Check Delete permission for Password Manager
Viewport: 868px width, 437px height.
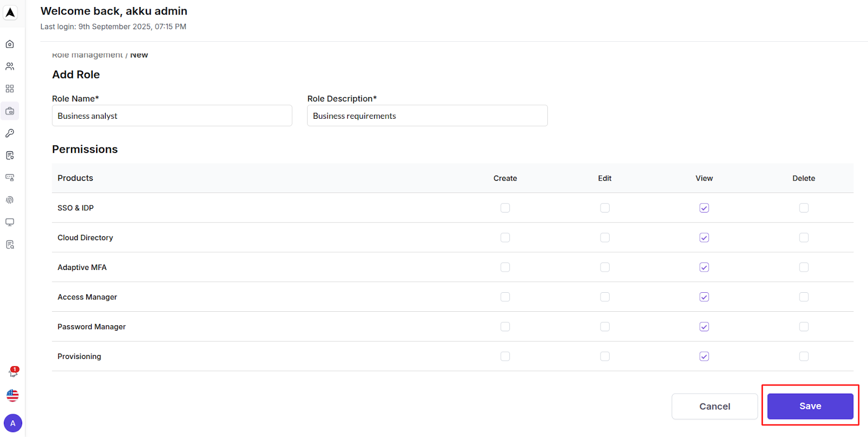(804, 326)
